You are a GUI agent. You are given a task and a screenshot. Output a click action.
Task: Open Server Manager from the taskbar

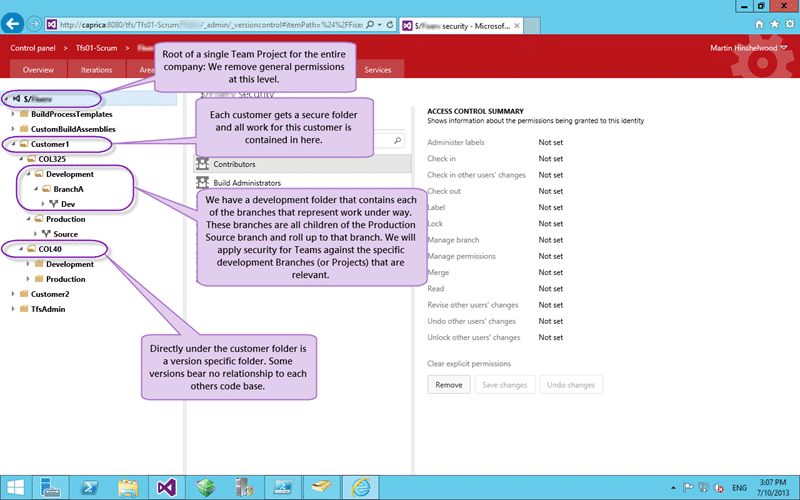(51, 488)
